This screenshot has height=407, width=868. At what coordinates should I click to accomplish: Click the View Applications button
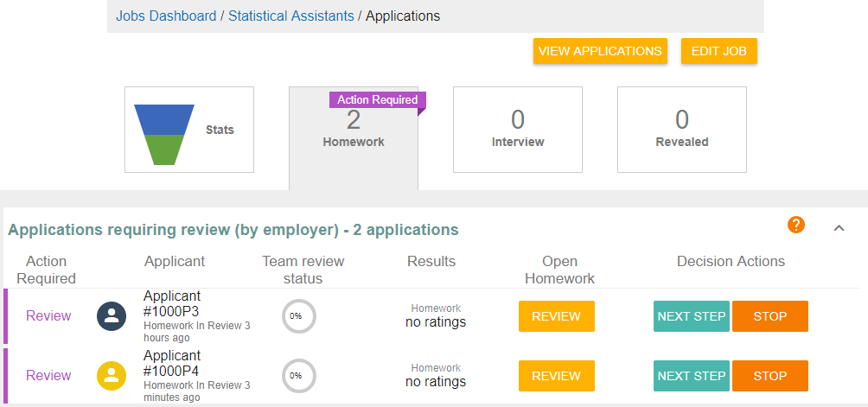click(600, 51)
